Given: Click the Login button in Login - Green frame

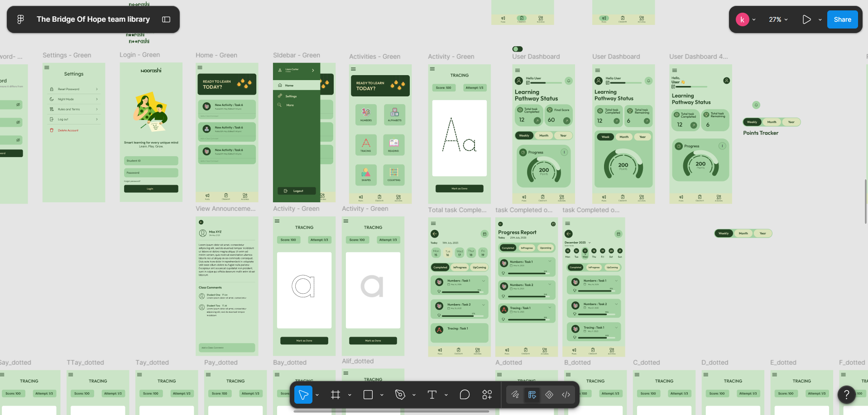Looking at the screenshot, I should click(x=151, y=189).
